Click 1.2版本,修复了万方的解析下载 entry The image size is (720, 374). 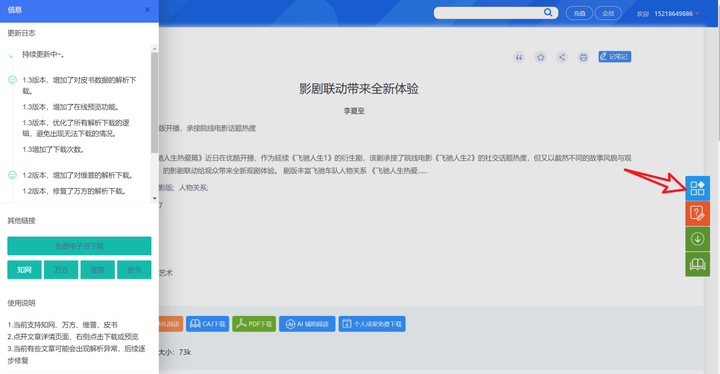(x=74, y=191)
